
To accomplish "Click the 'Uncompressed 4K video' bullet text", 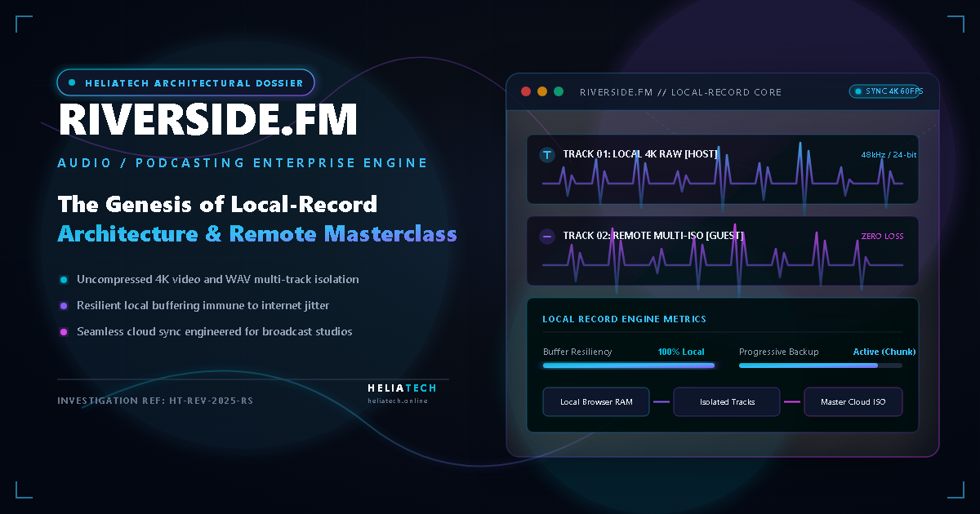I will click(217, 279).
